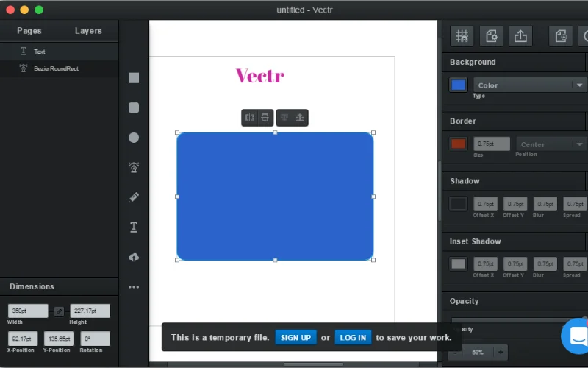The width and height of the screenshot is (588, 368).
Task: Select the Rounded Rectangle tool
Action: pyautogui.click(x=134, y=107)
